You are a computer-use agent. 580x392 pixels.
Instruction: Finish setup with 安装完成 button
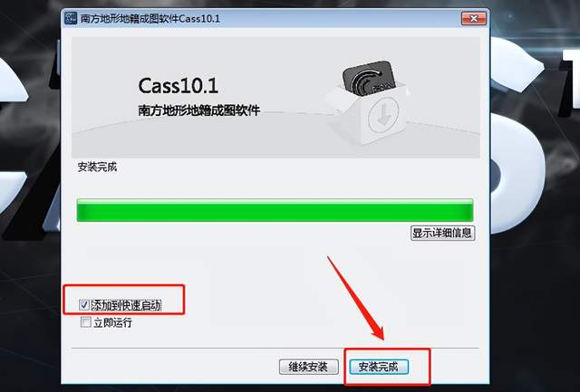[x=379, y=367]
